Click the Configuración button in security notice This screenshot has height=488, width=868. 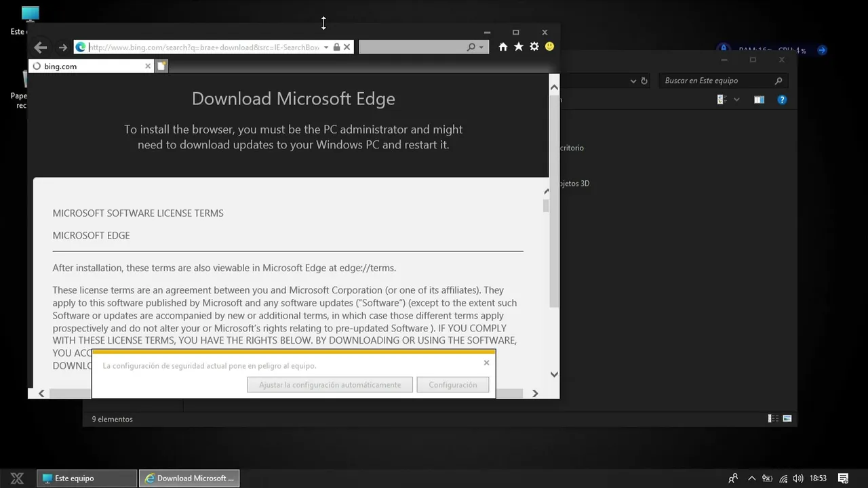(x=453, y=385)
